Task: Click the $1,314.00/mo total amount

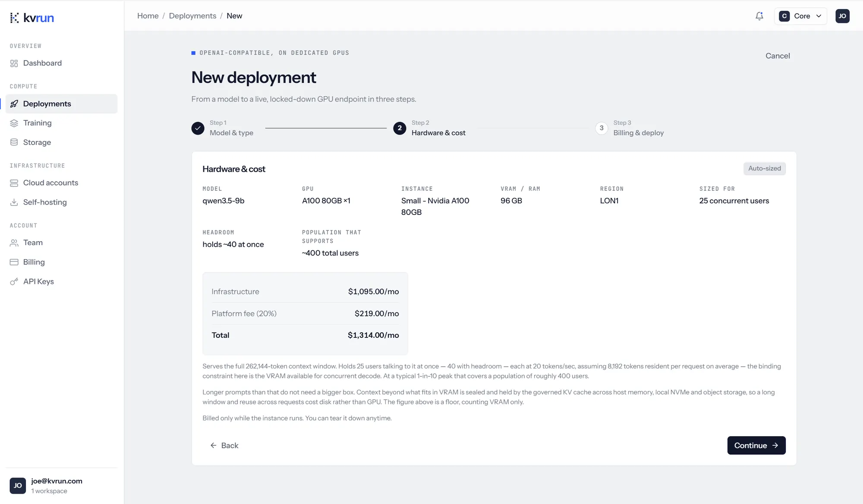Action: click(373, 335)
